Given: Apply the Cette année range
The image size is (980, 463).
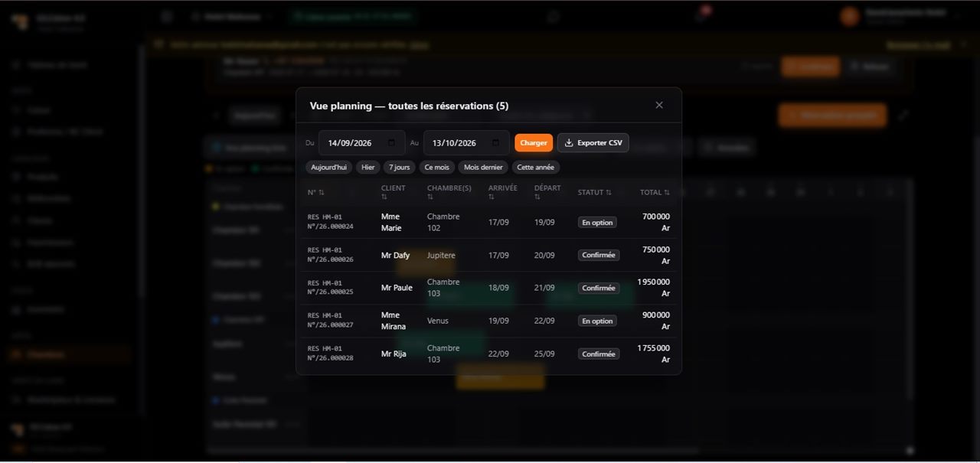Looking at the screenshot, I should pos(536,167).
